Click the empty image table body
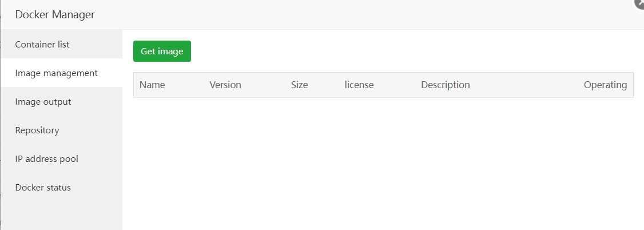This screenshot has height=230, width=644. (383, 160)
